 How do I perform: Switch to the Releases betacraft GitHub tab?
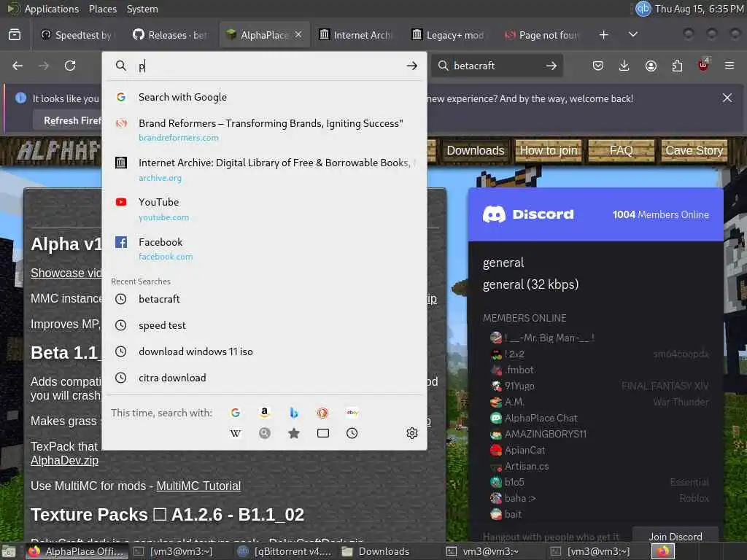[x=171, y=35]
